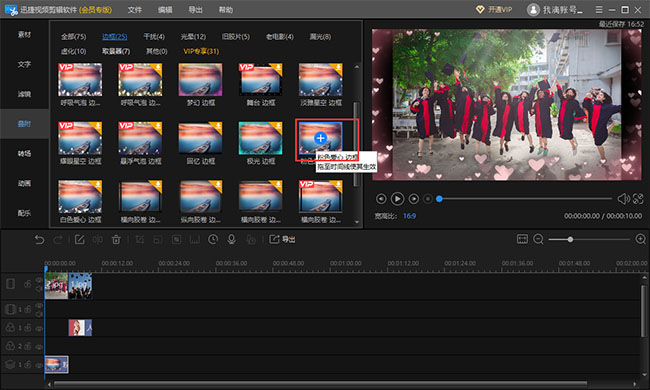Viewport: 650px width, 390px height.
Task: Show the 全部(75) overlay category
Action: point(73,36)
